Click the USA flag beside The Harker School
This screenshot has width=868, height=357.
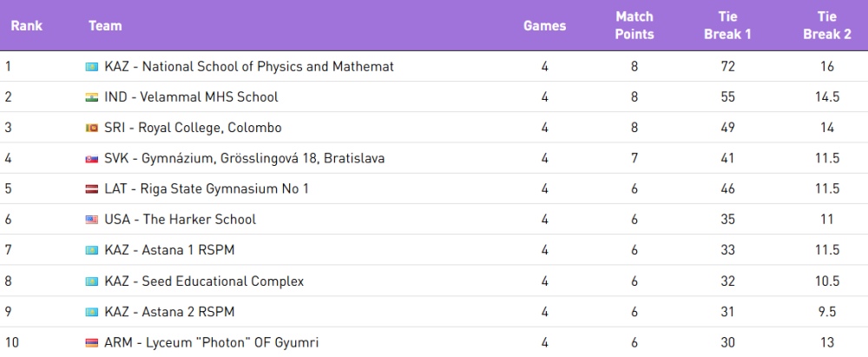pyautogui.click(x=91, y=220)
